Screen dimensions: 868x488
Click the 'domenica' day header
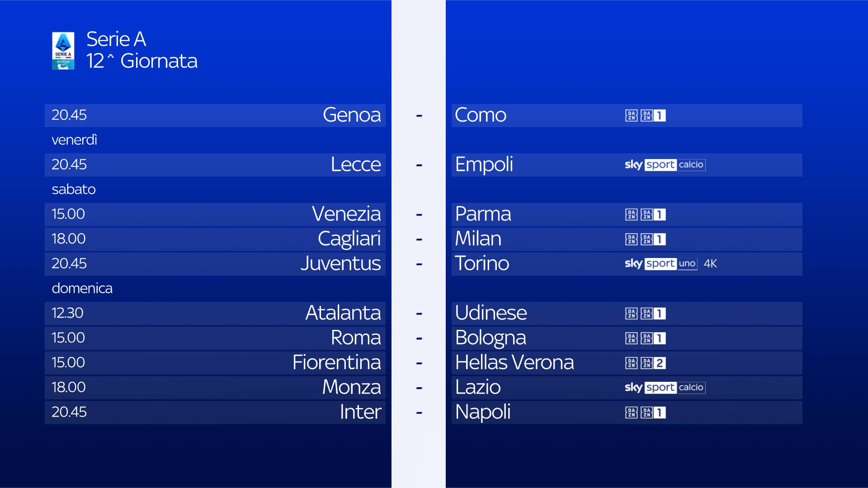pos(82,288)
